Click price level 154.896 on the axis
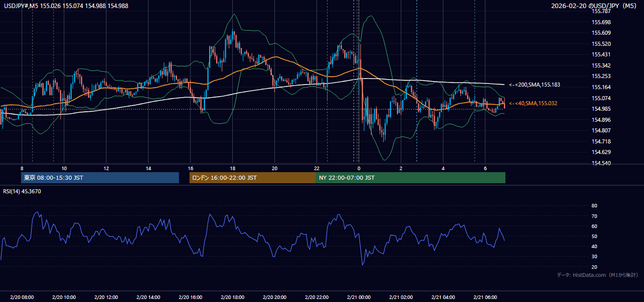 601,120
